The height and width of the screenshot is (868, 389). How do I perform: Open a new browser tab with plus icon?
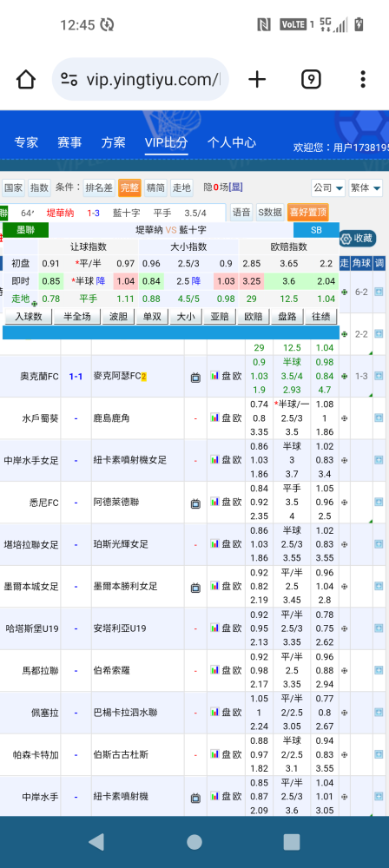click(257, 80)
